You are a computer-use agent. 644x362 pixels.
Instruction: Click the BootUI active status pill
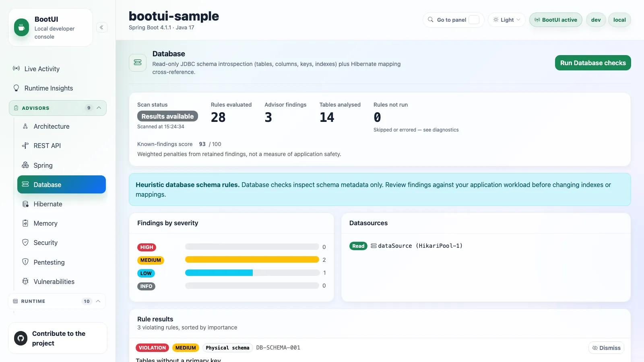[x=556, y=20]
